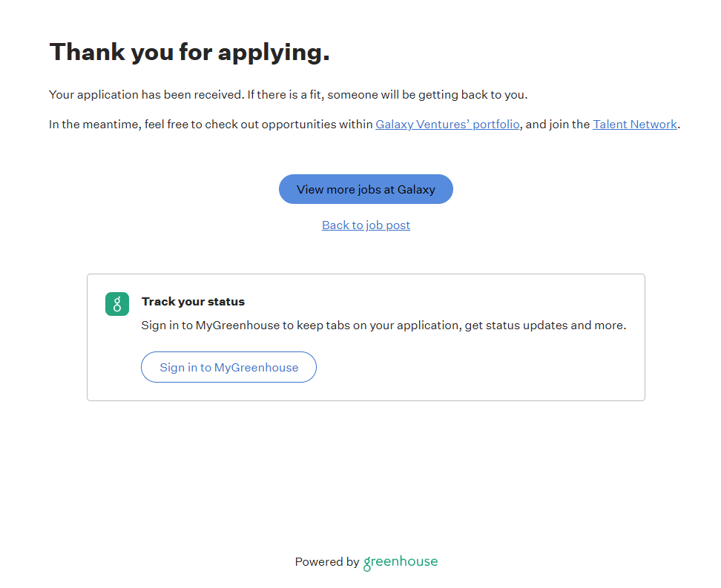
Task: Click the green Greenhouse logo icon
Action: point(117,304)
